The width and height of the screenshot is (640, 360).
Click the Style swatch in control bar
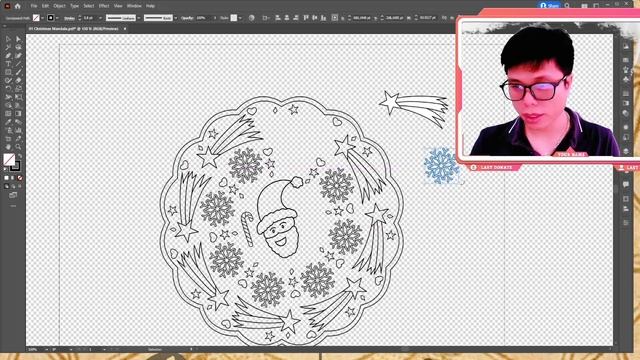pyautogui.click(x=234, y=18)
